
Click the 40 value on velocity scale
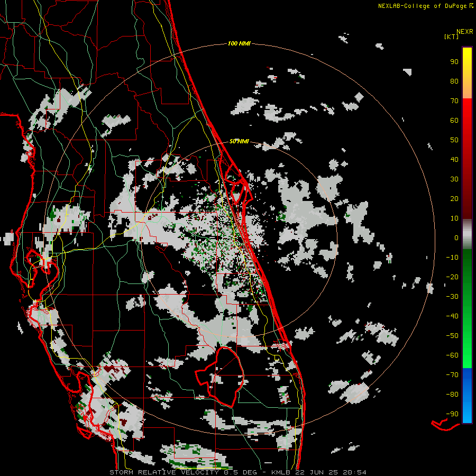454,159
